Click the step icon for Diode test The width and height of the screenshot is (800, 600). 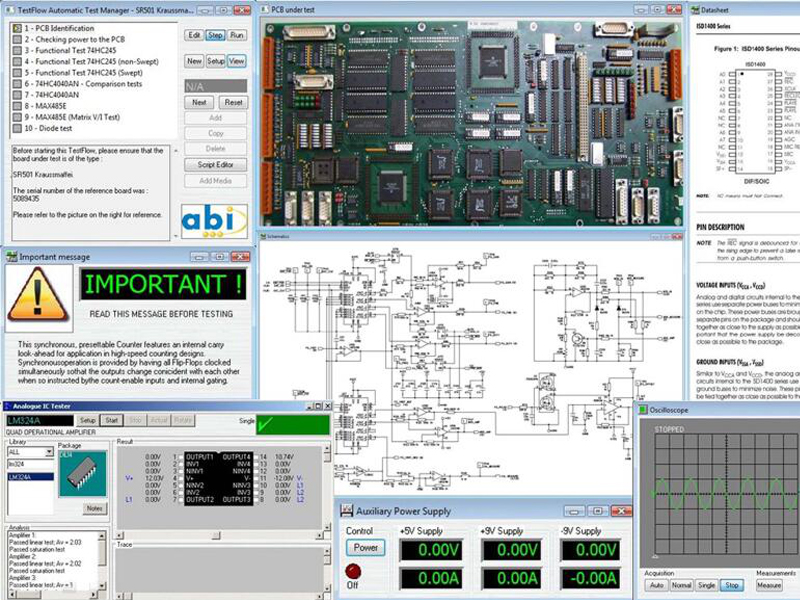coord(17,128)
